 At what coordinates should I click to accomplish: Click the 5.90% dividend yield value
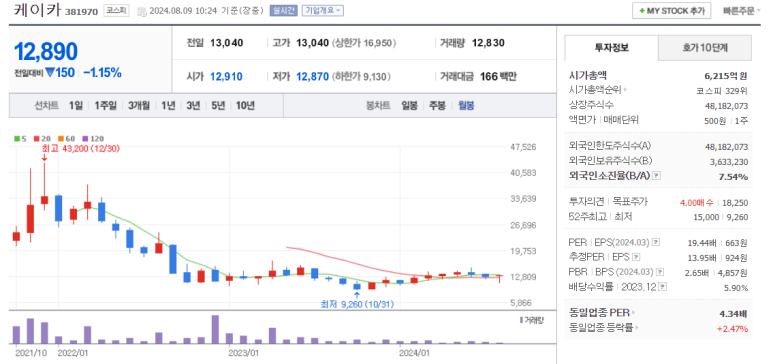(x=736, y=288)
